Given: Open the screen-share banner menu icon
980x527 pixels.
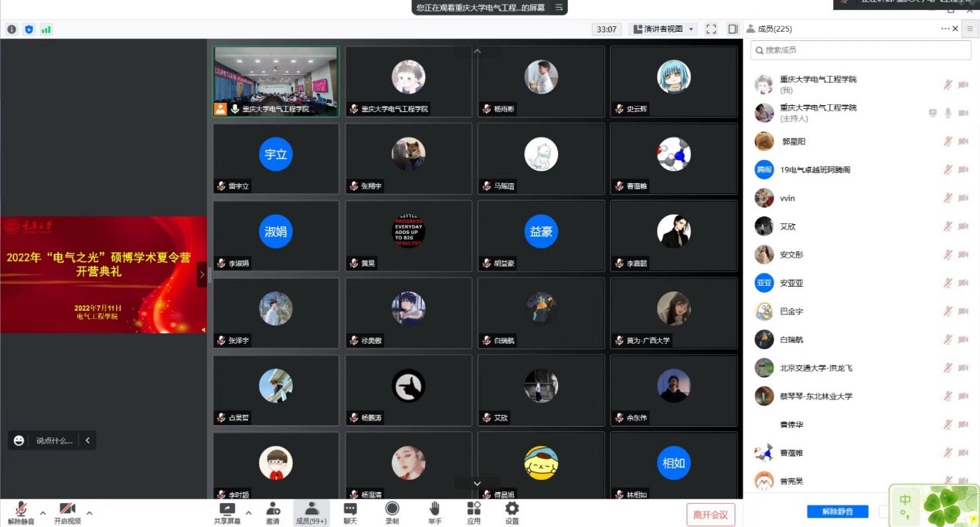Looking at the screenshot, I should pyautogui.click(x=559, y=7).
